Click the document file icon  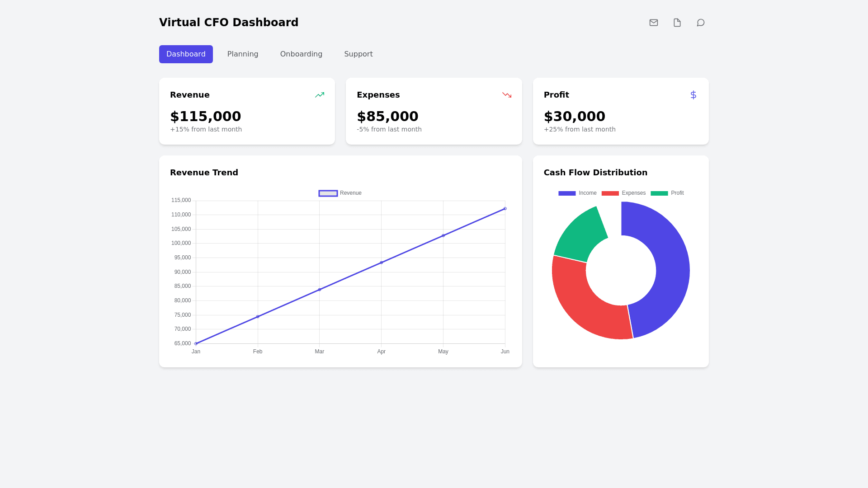coord(677,23)
